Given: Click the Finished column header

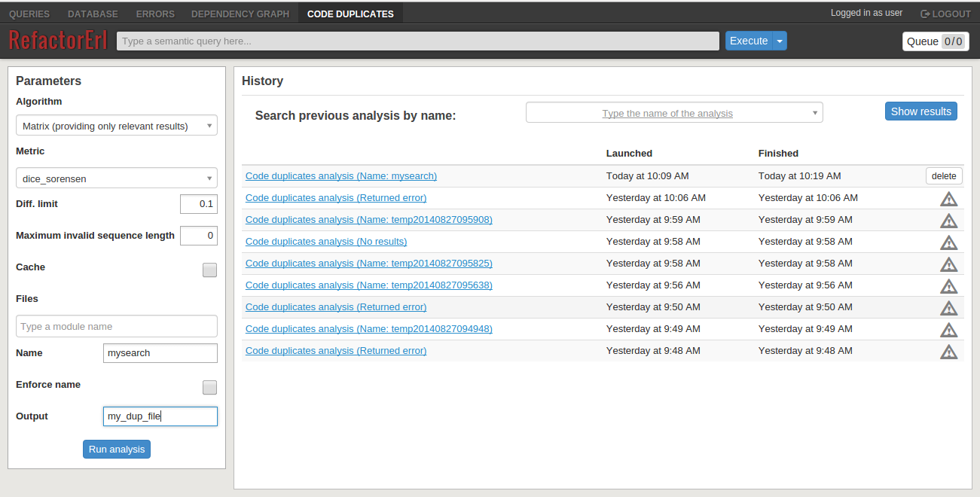Looking at the screenshot, I should point(778,154).
